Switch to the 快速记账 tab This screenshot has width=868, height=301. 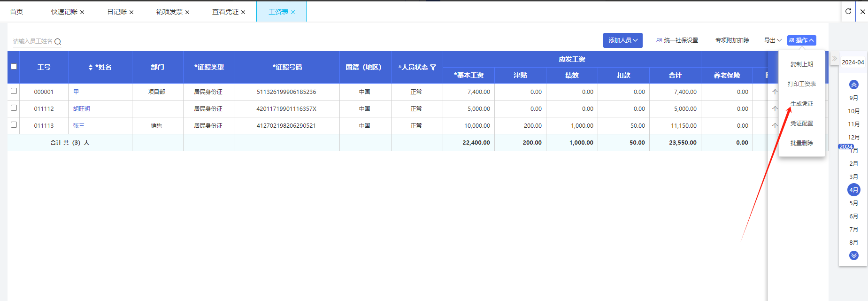point(64,12)
